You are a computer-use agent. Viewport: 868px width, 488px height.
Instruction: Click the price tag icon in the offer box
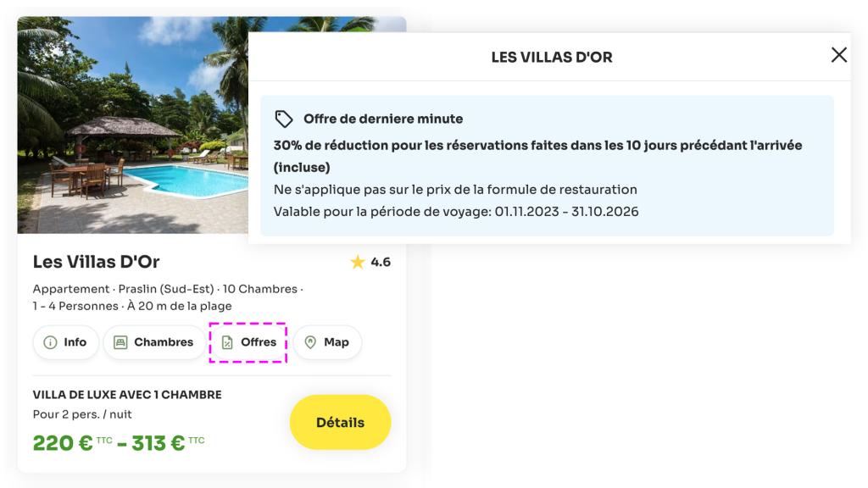click(284, 119)
